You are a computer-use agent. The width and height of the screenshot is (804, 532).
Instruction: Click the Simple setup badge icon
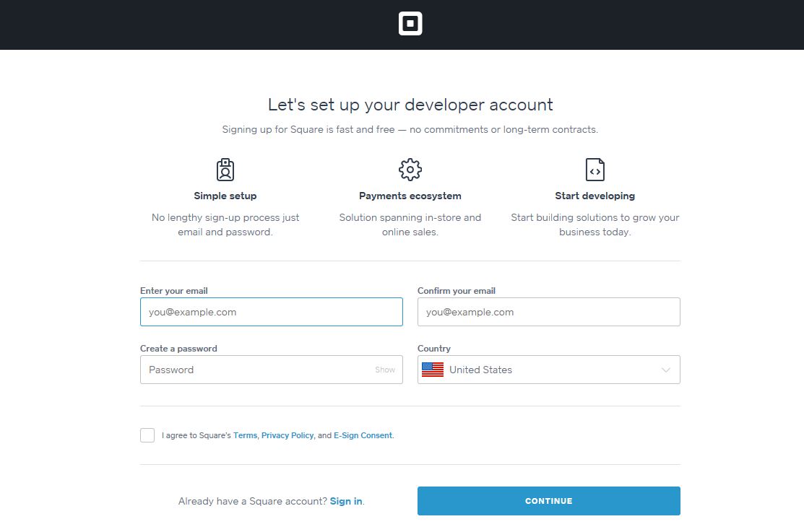coord(225,170)
